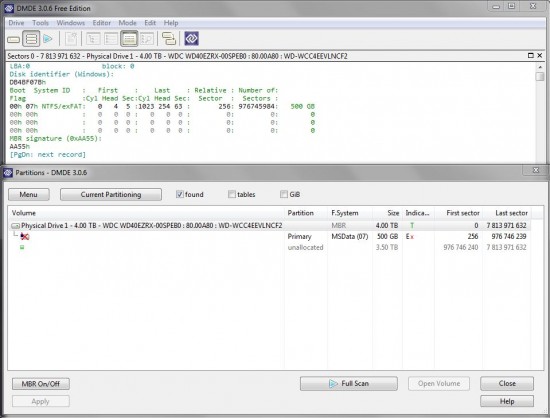Open the Drive menu

pyautogui.click(x=16, y=23)
